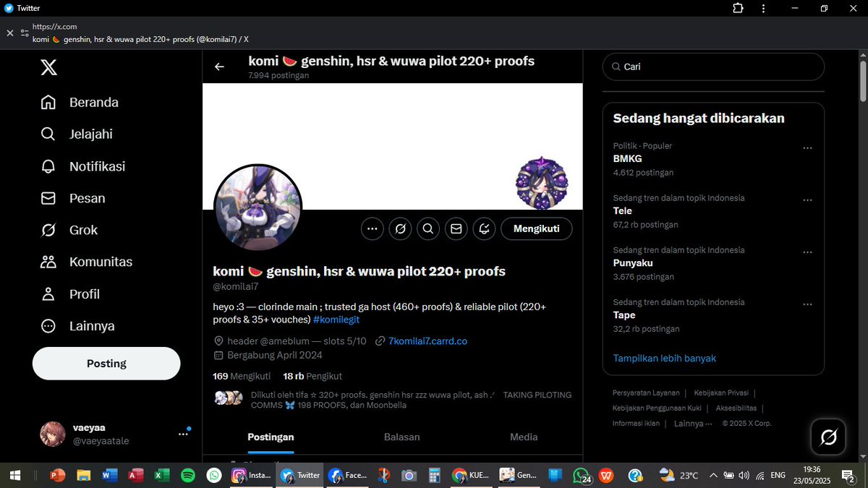Open browser extensions puzzle icon

(738, 8)
